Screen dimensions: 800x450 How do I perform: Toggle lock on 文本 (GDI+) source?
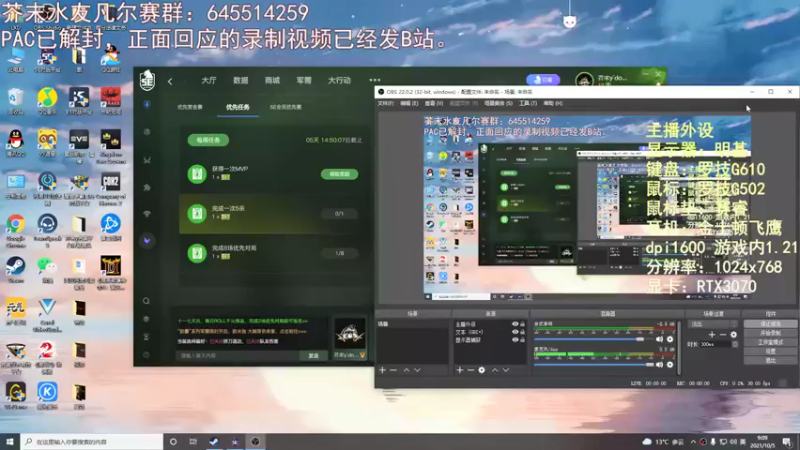pos(522,332)
